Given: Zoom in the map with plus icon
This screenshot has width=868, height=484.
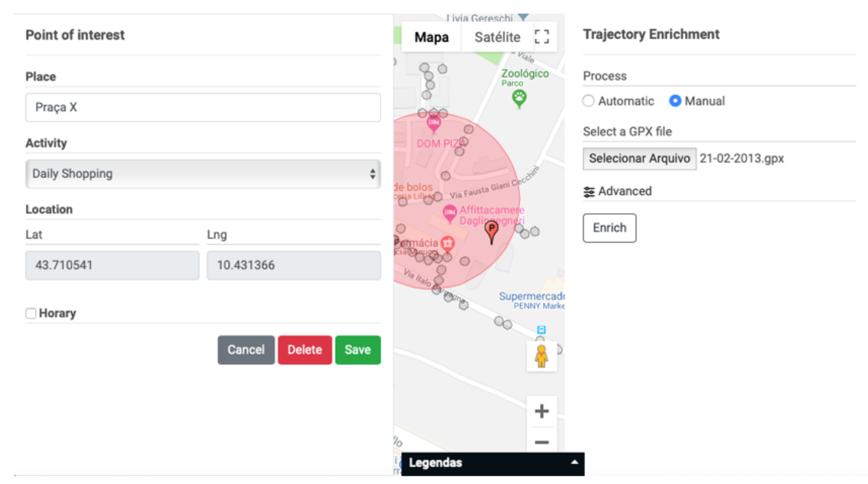Looking at the screenshot, I should (x=542, y=411).
